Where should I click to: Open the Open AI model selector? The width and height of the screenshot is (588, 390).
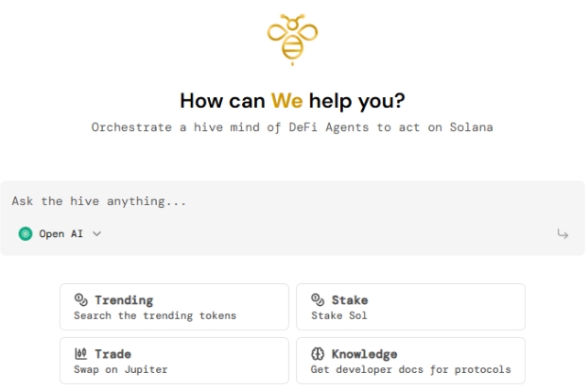click(x=60, y=234)
